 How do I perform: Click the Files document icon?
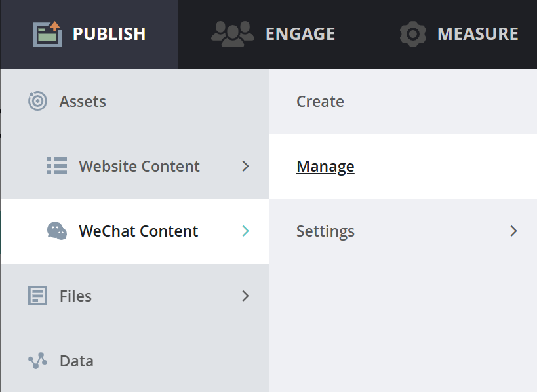pyautogui.click(x=38, y=296)
